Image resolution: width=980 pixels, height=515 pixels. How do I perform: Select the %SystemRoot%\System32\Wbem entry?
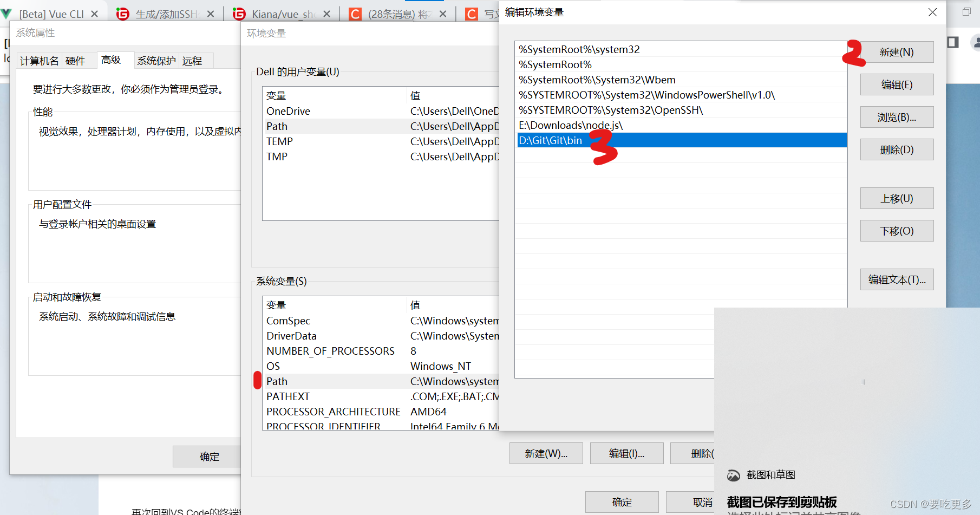pos(681,80)
